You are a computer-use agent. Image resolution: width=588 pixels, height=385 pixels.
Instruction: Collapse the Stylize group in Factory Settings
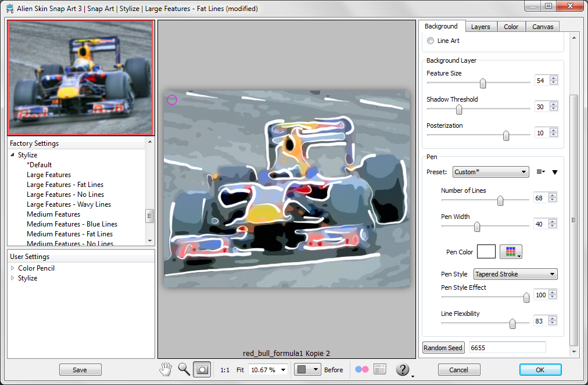tap(12, 155)
